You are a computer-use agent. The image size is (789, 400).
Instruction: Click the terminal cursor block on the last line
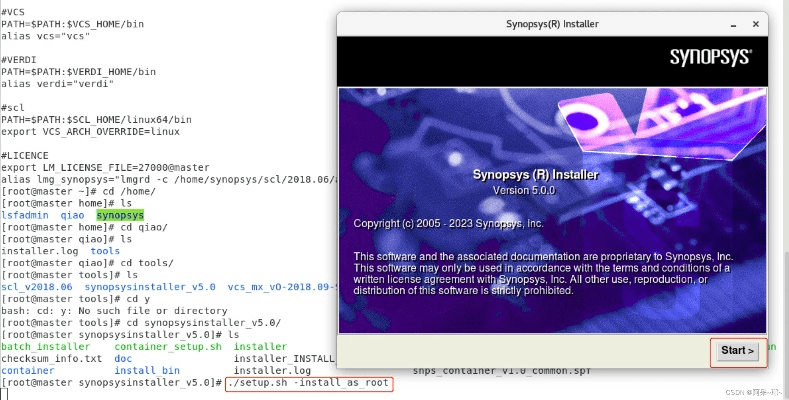[4, 394]
